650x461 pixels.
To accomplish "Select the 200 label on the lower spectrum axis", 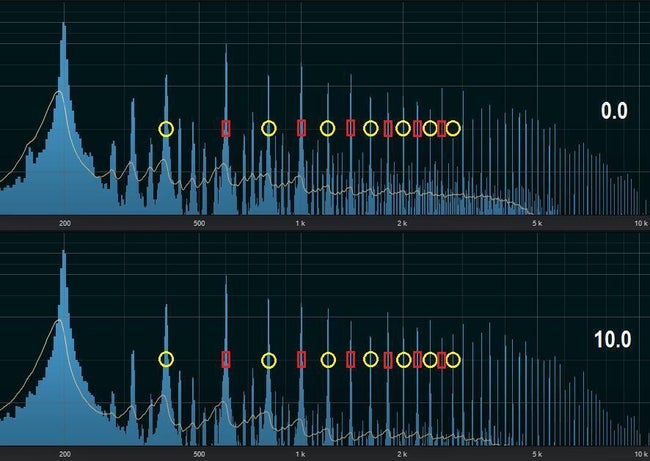I will (65, 454).
